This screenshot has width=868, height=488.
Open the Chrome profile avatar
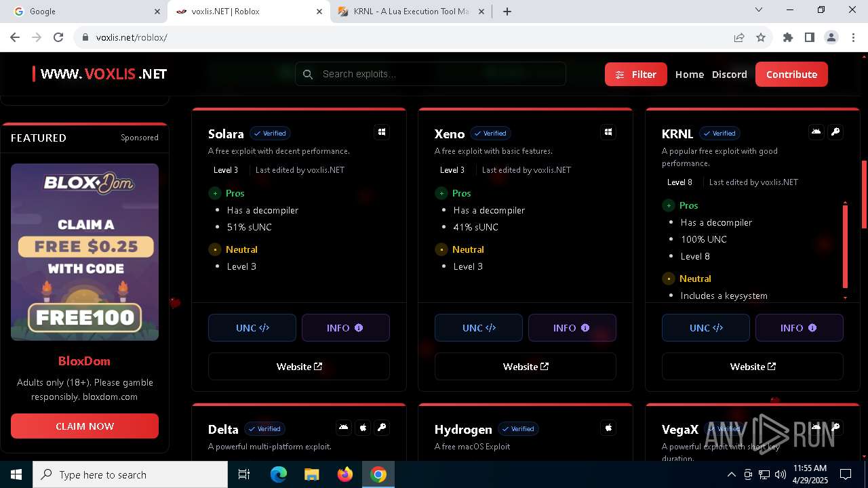pyautogui.click(x=831, y=37)
